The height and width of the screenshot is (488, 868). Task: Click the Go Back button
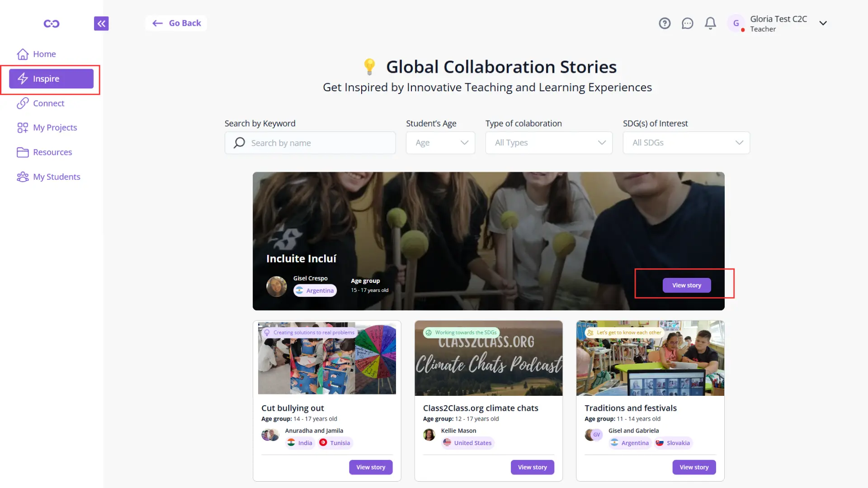tap(176, 23)
